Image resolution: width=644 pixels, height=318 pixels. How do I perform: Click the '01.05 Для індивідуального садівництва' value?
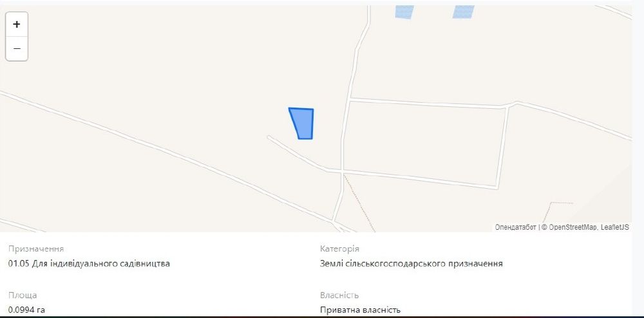tap(89, 263)
